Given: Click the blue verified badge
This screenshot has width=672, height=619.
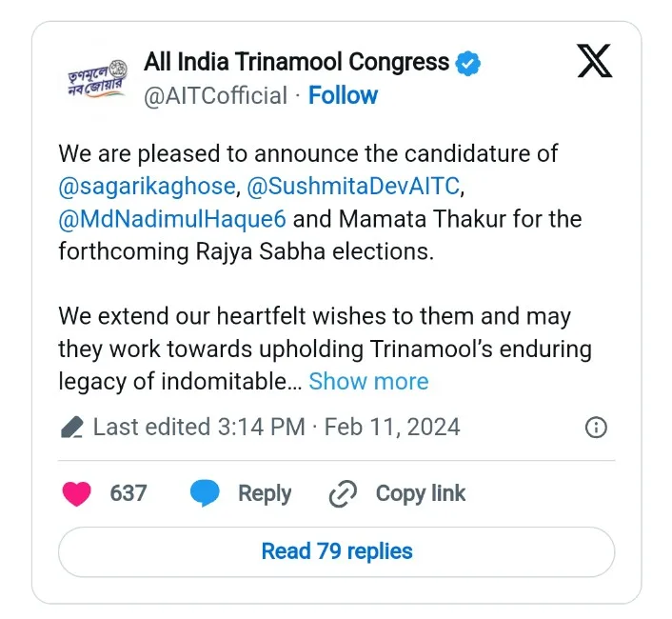Looking at the screenshot, I should pos(467,64).
